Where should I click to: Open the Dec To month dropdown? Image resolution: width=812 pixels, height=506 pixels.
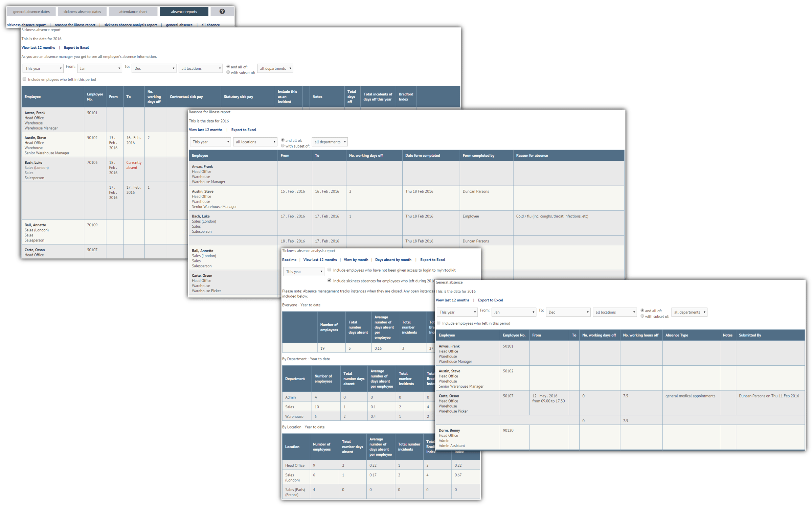coord(154,68)
